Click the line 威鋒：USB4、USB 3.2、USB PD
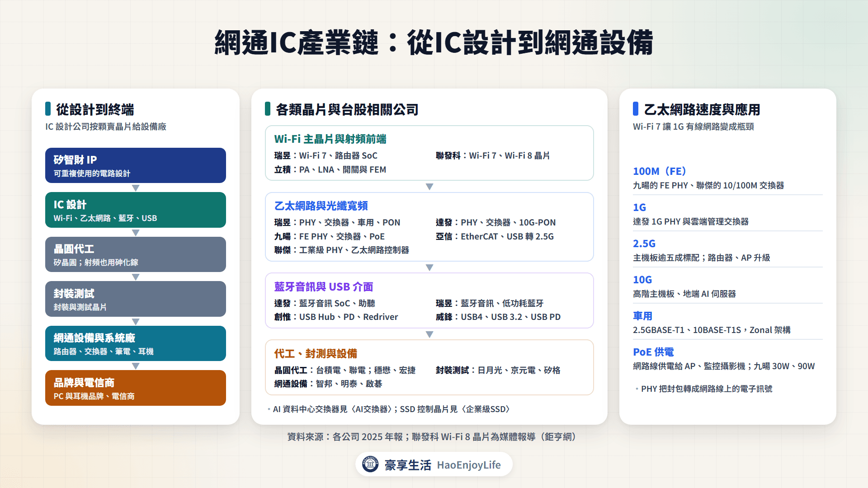Viewport: 868px width, 488px height. [498, 317]
